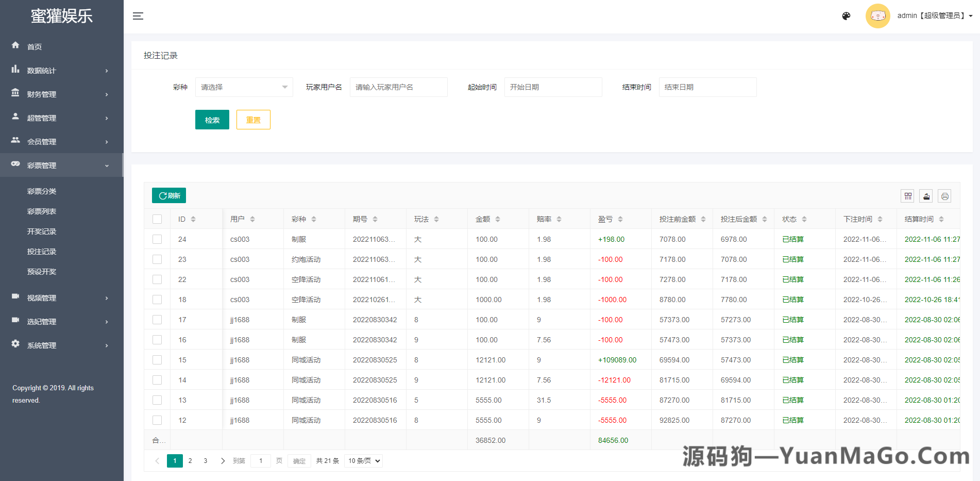Screen dimensions: 980x481
Task: Expand the 财务管理 sidebar menu
Action: pos(41,94)
